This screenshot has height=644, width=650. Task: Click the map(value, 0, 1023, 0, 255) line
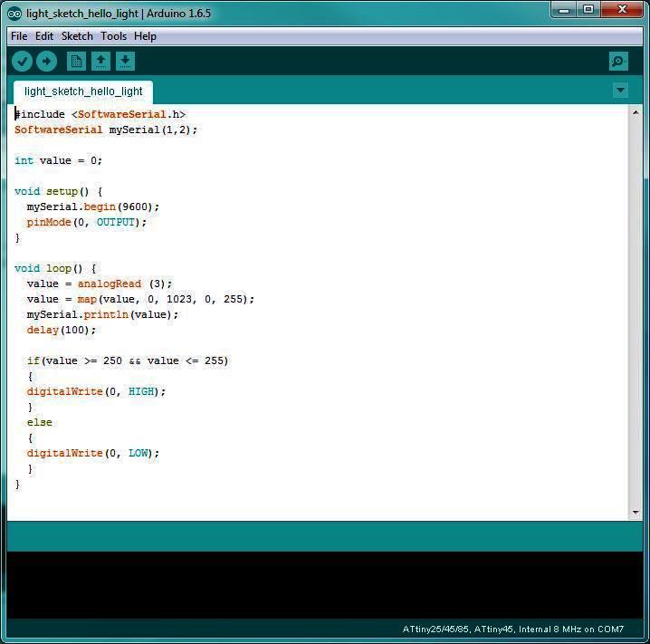click(x=140, y=300)
